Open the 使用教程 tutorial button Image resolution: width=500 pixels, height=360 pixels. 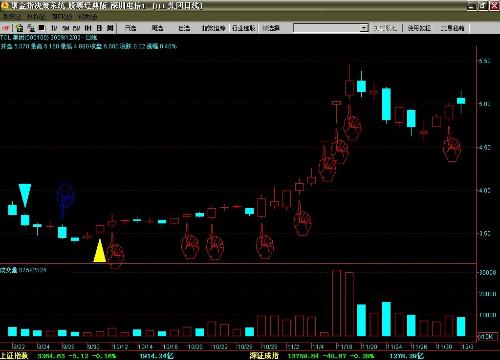point(419,28)
